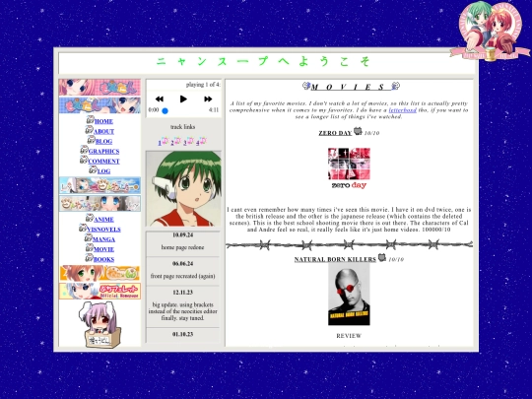Open track link 1
532x399 pixels.
pos(160,143)
